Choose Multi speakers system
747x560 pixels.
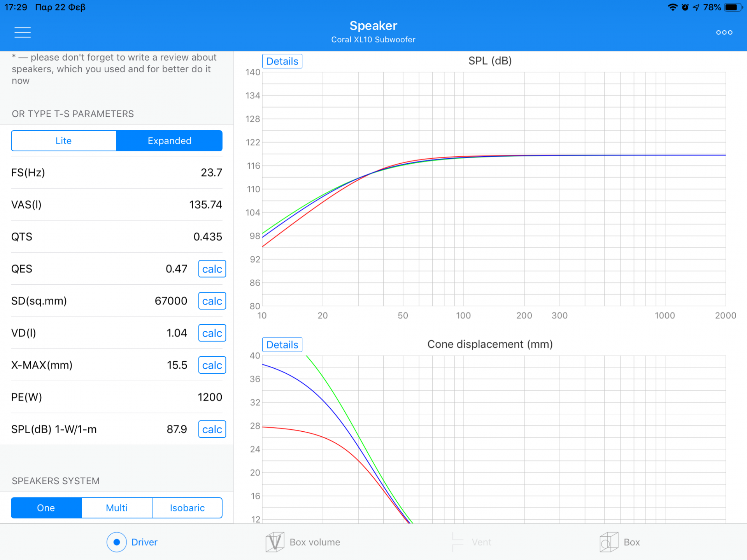117,508
